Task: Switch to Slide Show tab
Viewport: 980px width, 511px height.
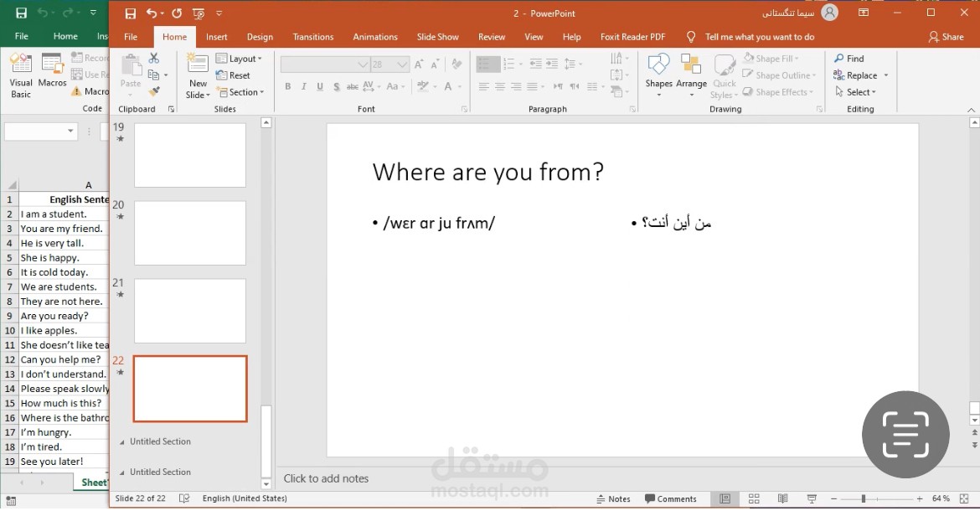Action: (x=437, y=37)
